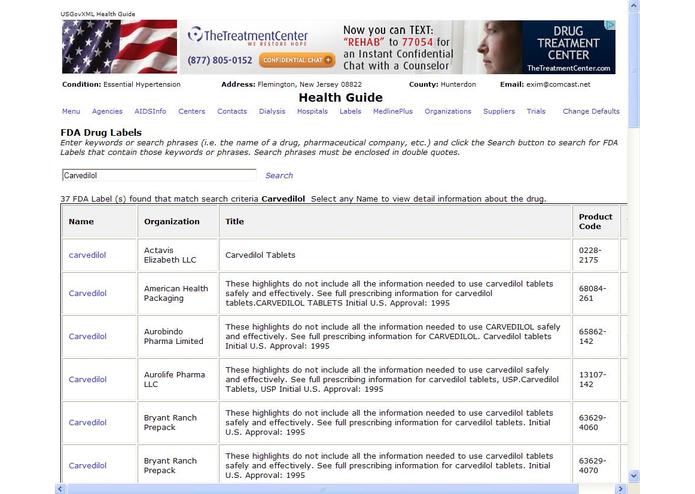Open carvedilol label from Actavis Elizabeth LLC

[x=87, y=255]
